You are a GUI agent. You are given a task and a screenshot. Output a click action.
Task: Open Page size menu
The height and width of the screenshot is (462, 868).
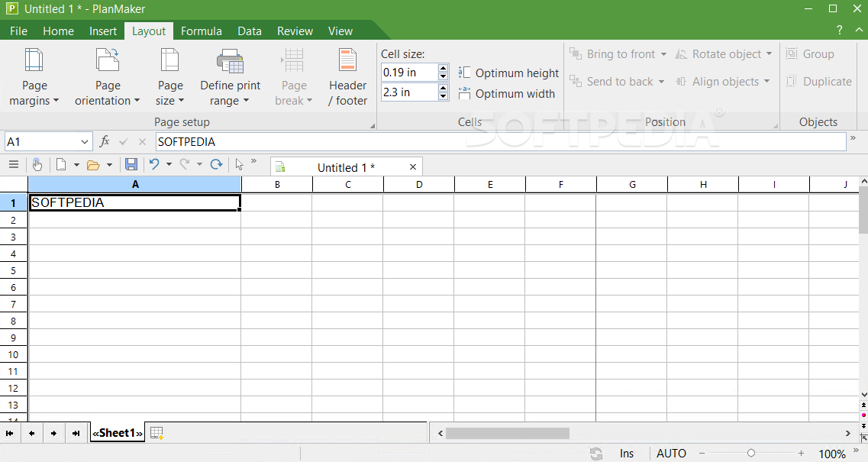tap(170, 77)
